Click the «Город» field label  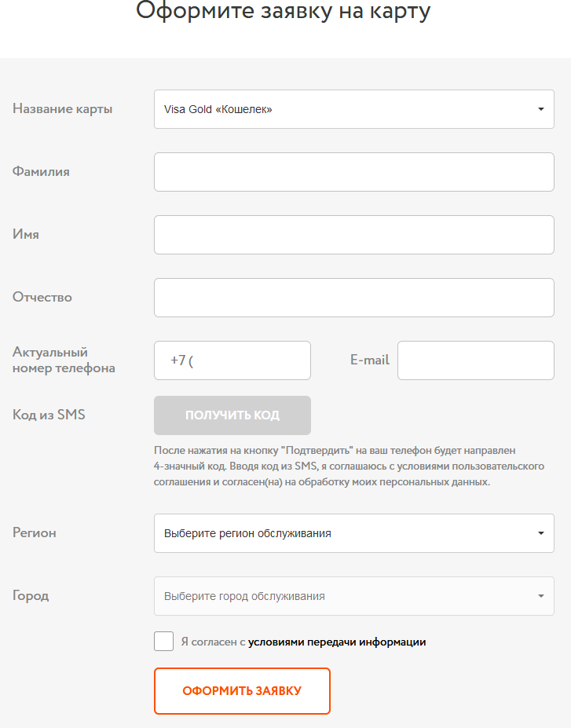(x=31, y=595)
